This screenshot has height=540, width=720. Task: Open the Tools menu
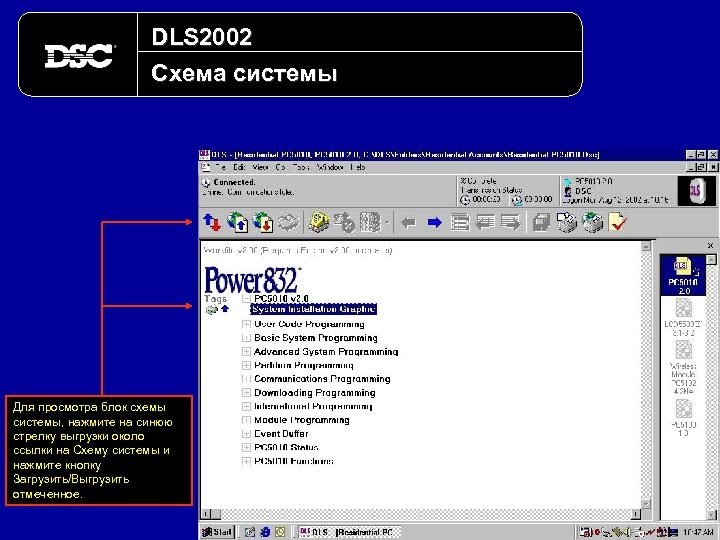tap(301, 167)
